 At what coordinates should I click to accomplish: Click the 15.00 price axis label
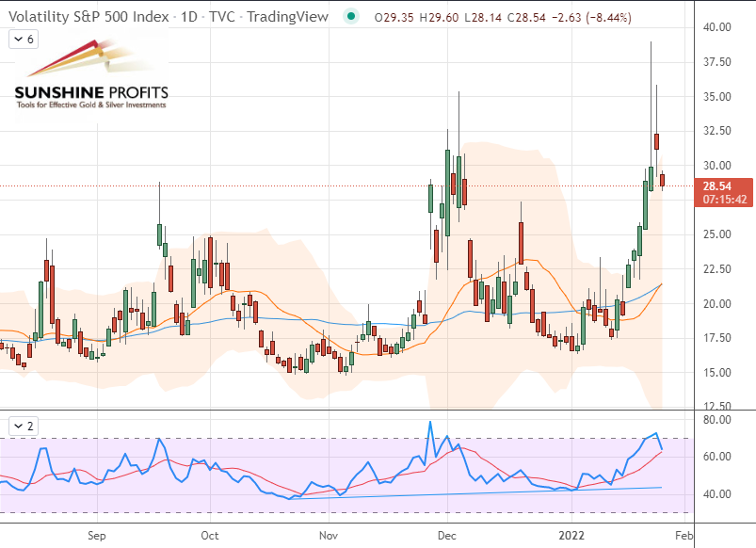(x=717, y=373)
